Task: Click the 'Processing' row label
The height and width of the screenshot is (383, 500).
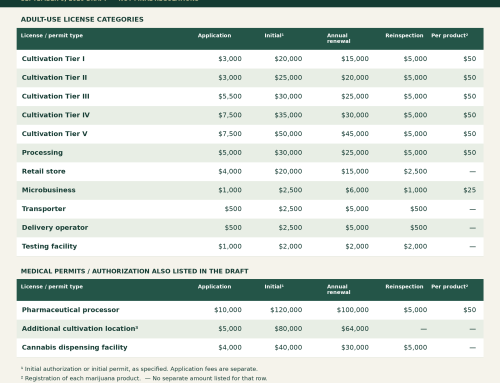Action: coord(42,153)
